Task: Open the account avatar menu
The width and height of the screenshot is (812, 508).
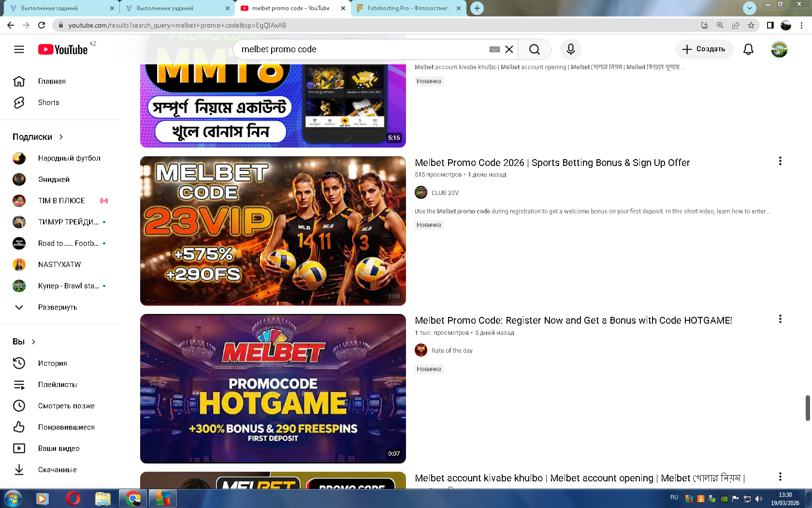Action: tap(779, 49)
